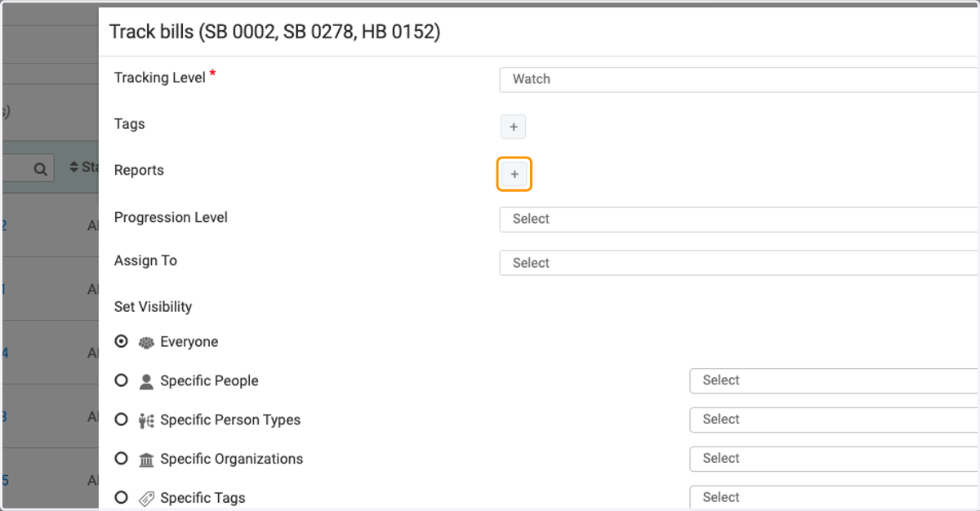Screen dimensions: 980x511
Task: Click the Specific Tags option label
Action: (203, 498)
